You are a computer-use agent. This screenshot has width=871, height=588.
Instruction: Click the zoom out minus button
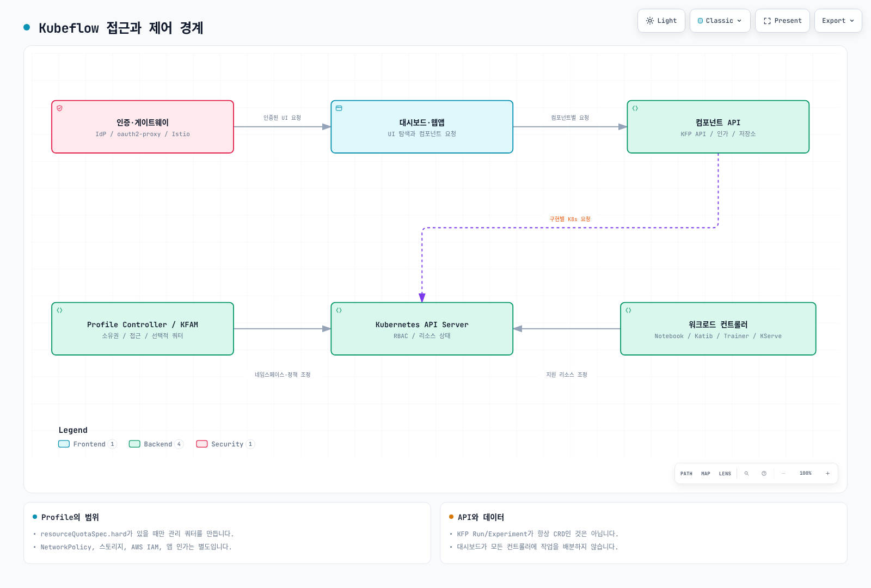pos(784,474)
